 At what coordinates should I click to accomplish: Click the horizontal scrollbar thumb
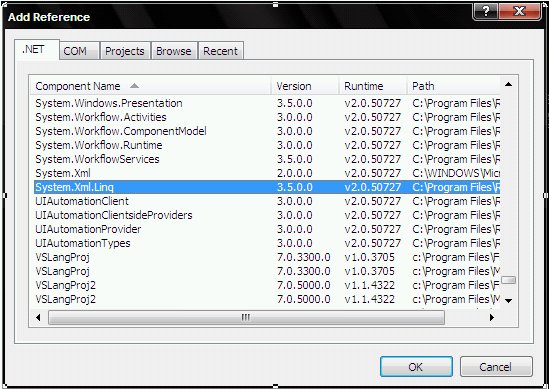coord(246,318)
